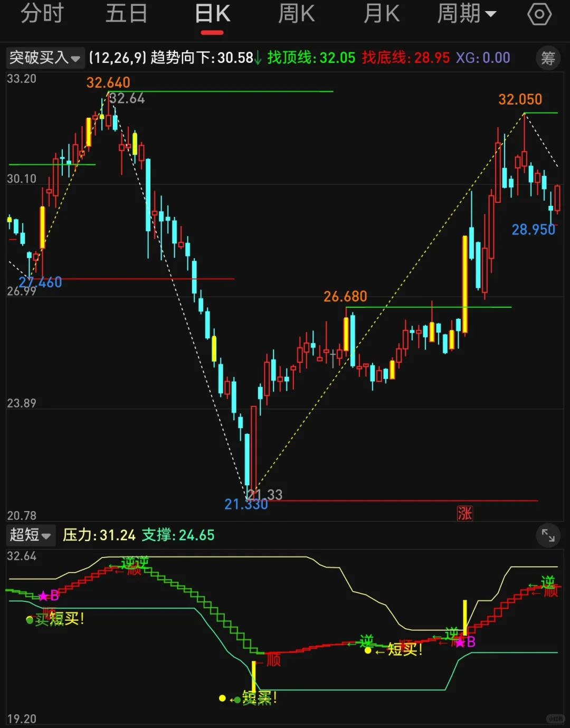Viewport: 570px width, 728px height.
Task: Click the 28.950 price label
Action: (534, 230)
